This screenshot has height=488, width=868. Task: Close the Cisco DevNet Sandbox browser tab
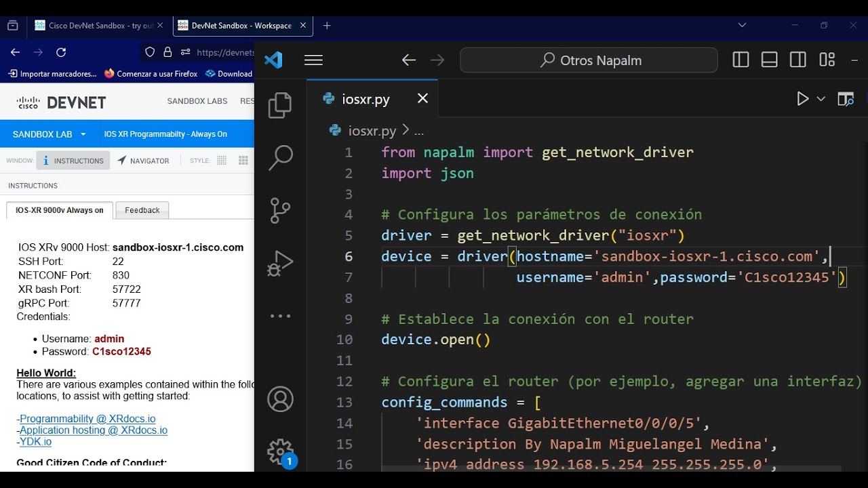[x=160, y=26]
